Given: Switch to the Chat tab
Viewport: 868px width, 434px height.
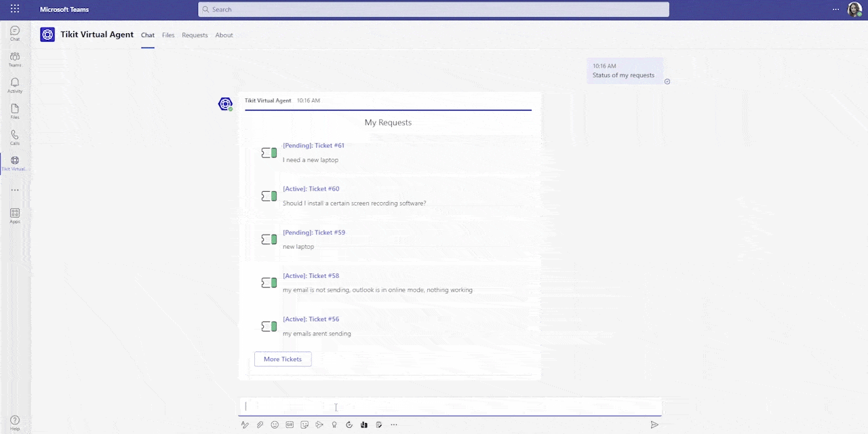Looking at the screenshot, I should pyautogui.click(x=148, y=35).
